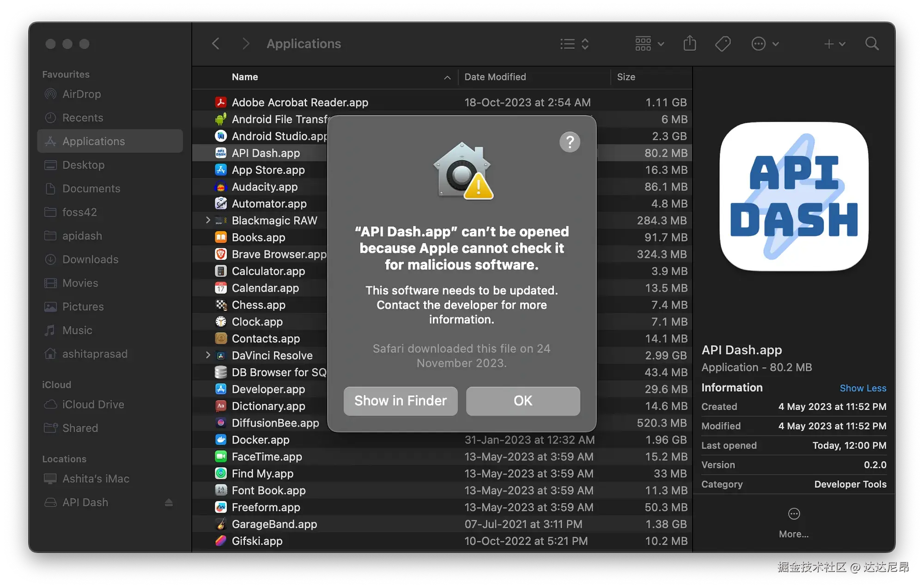Open the add plus dropdown
This screenshot has width=924, height=588.
(x=834, y=44)
